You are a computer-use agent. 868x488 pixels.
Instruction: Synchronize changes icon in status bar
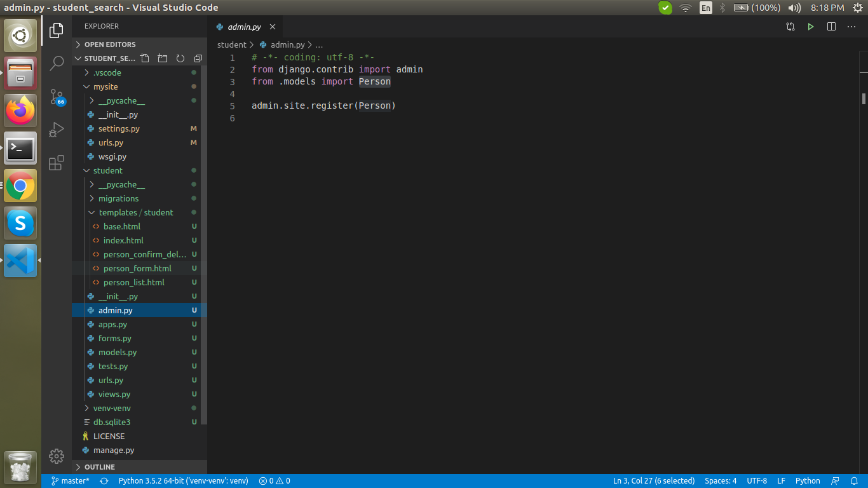click(x=104, y=481)
